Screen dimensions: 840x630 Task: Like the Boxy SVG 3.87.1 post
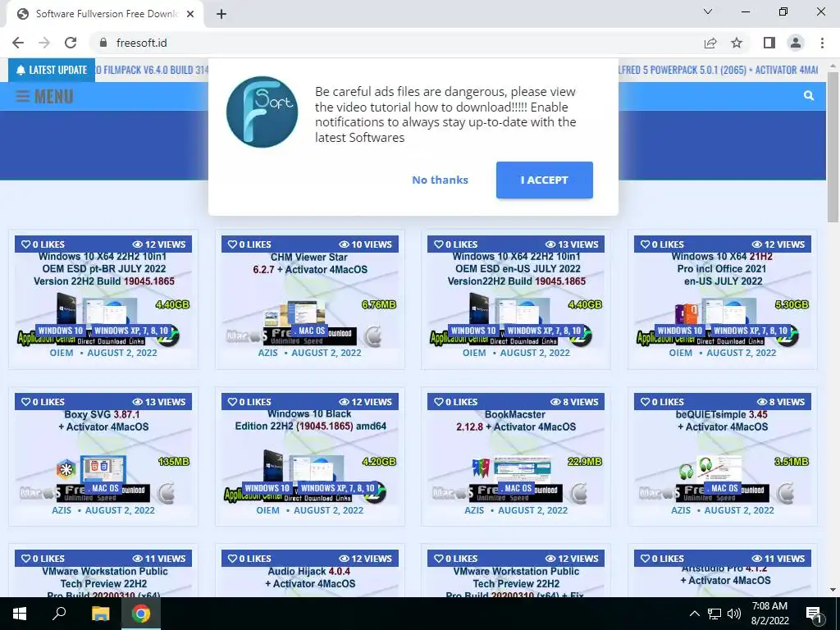pyautogui.click(x=43, y=402)
